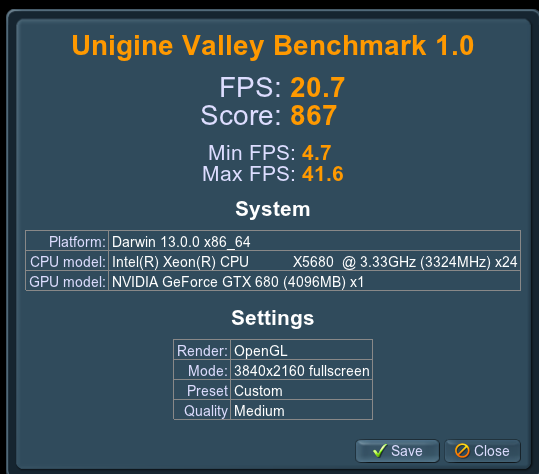Select the Max FPS value 41.6
This screenshot has height=474, width=539.
[x=322, y=174]
